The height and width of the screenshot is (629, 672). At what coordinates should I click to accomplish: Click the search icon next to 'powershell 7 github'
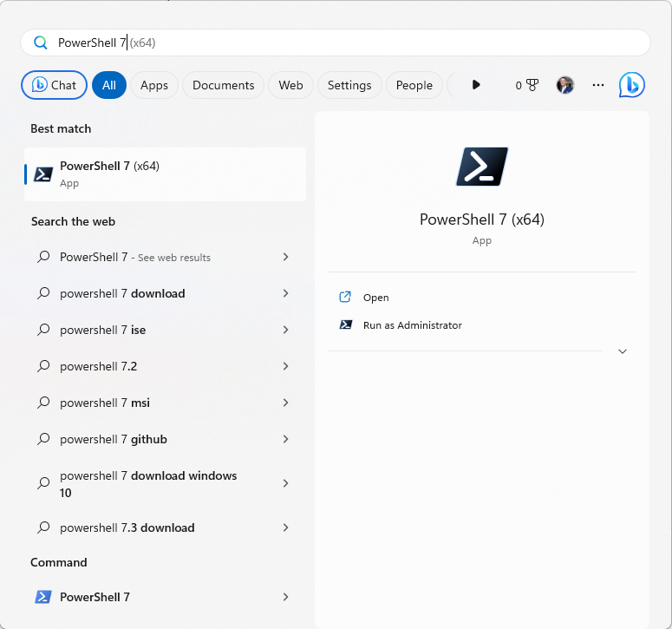pos(43,439)
